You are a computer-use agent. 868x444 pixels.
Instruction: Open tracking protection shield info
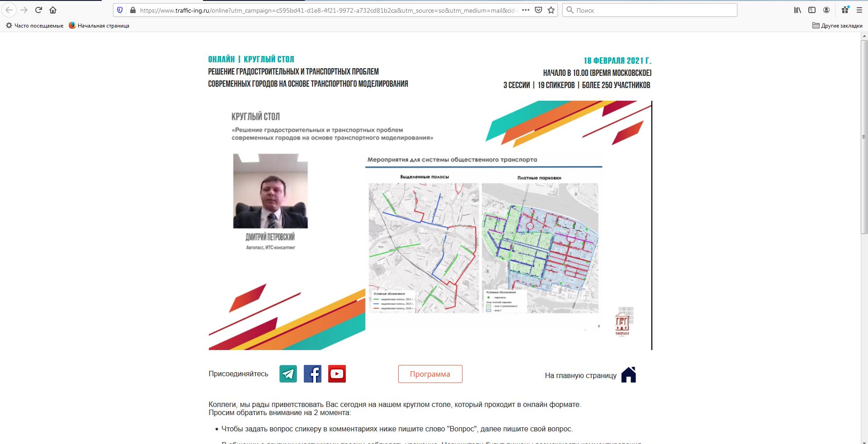pos(120,10)
